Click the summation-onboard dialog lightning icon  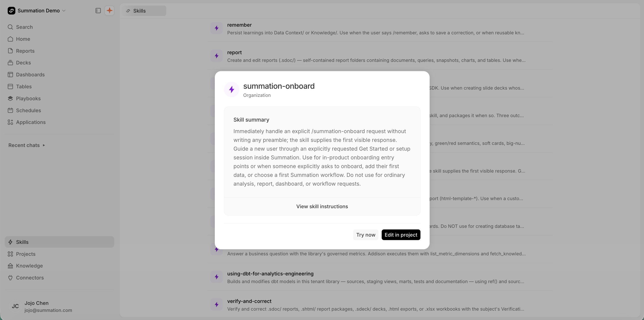click(232, 90)
